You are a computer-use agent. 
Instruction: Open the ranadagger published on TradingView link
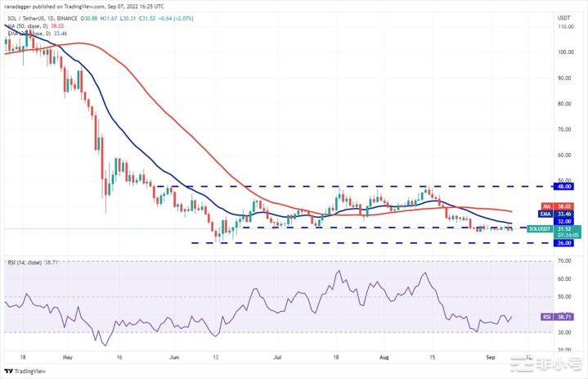coord(123,5)
